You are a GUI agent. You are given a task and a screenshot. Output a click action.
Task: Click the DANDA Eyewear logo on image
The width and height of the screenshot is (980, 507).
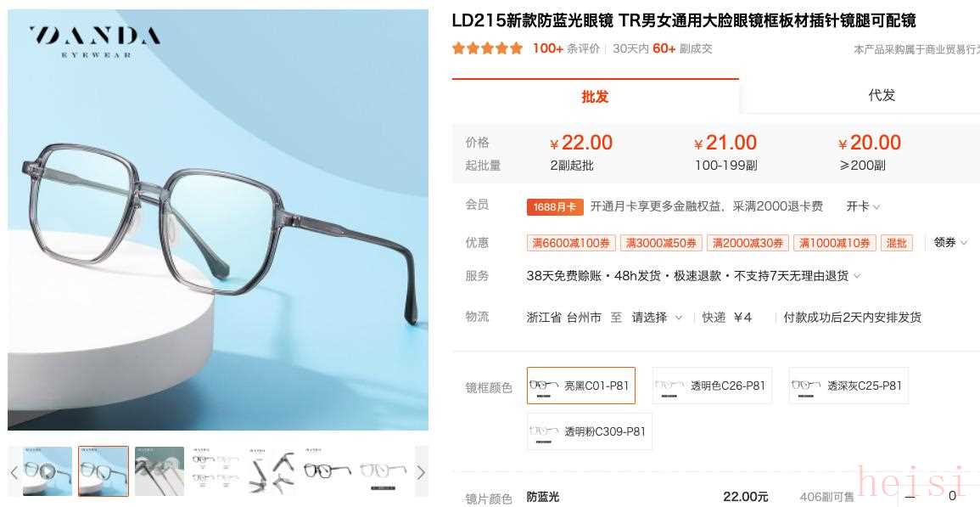(94, 41)
